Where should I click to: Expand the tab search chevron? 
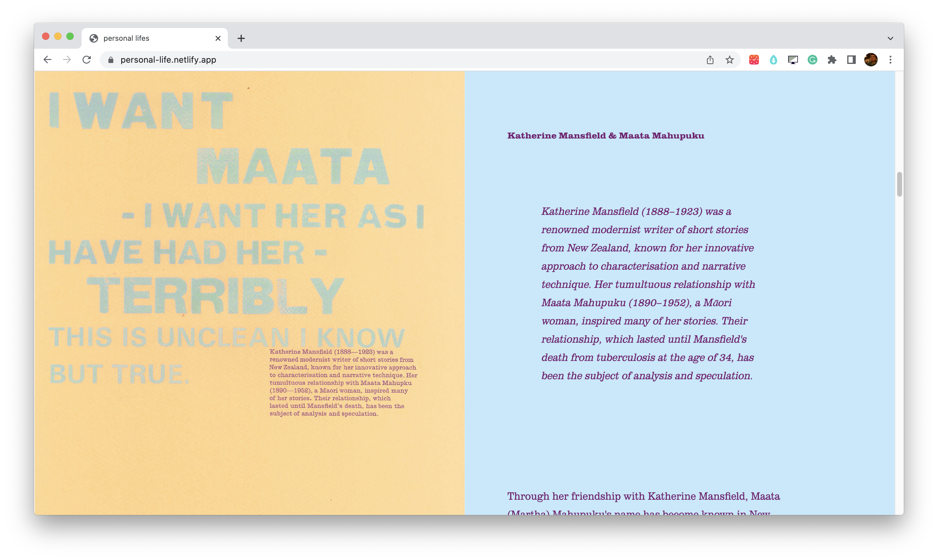pyautogui.click(x=890, y=38)
